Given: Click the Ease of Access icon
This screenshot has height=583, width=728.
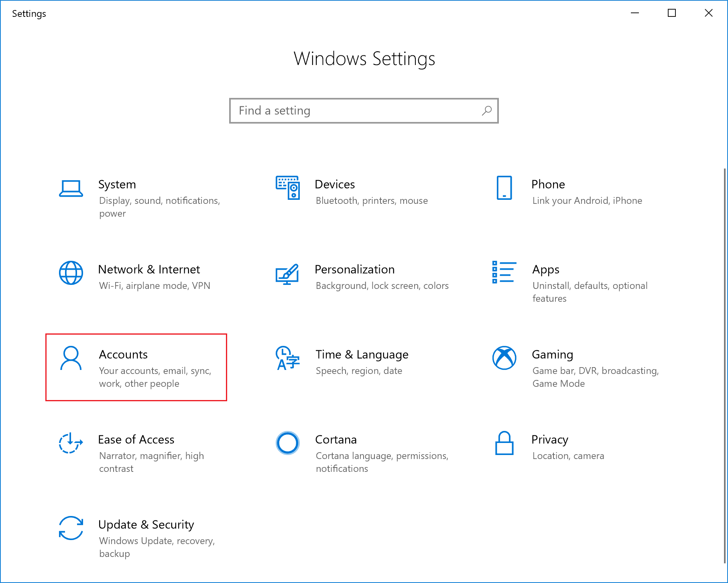Looking at the screenshot, I should click(x=71, y=443).
